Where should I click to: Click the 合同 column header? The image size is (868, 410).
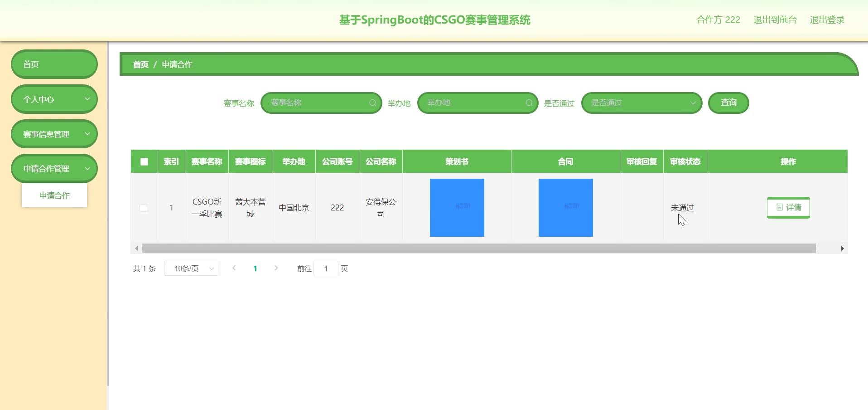tap(565, 161)
